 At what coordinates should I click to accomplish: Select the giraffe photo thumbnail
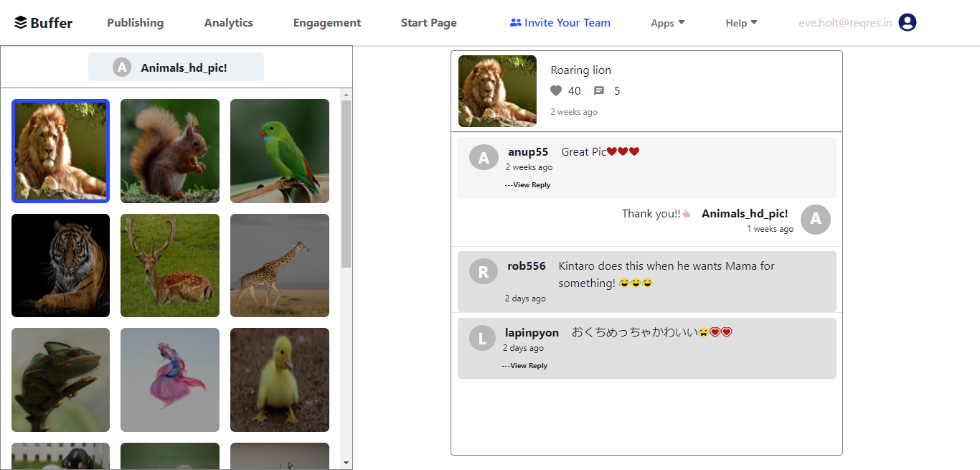point(280,265)
